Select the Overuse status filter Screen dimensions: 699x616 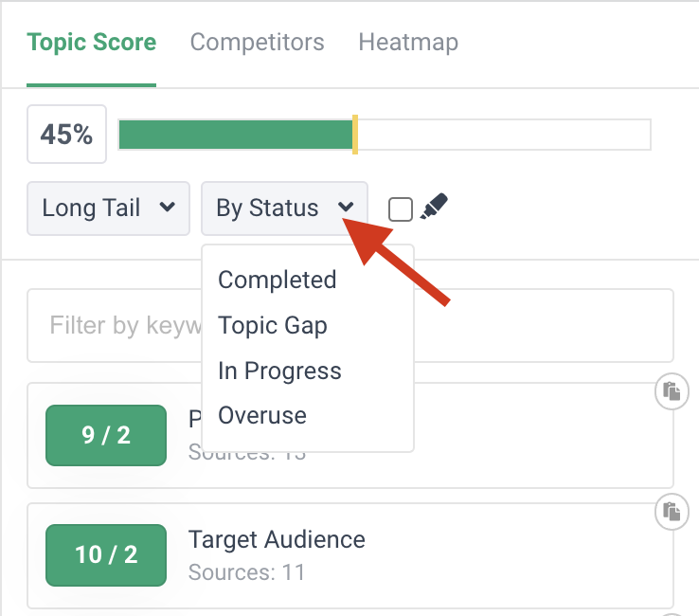click(x=262, y=415)
